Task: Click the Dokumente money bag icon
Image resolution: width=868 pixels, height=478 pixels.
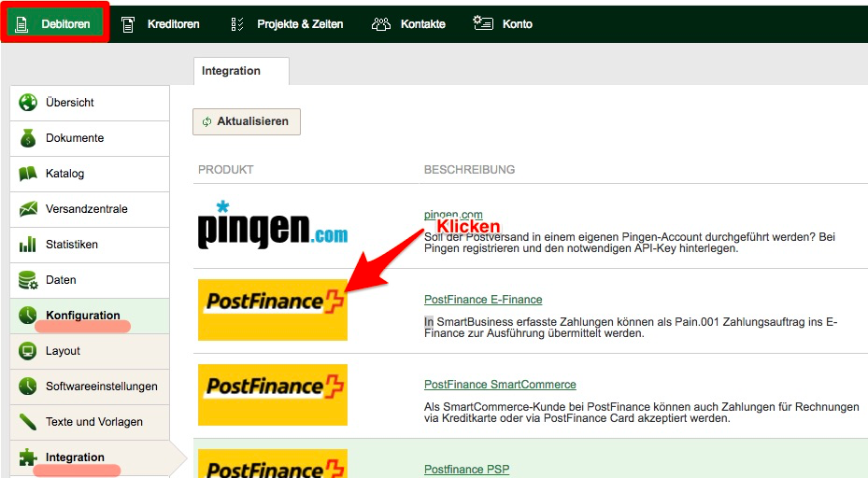Action: pos(28,138)
